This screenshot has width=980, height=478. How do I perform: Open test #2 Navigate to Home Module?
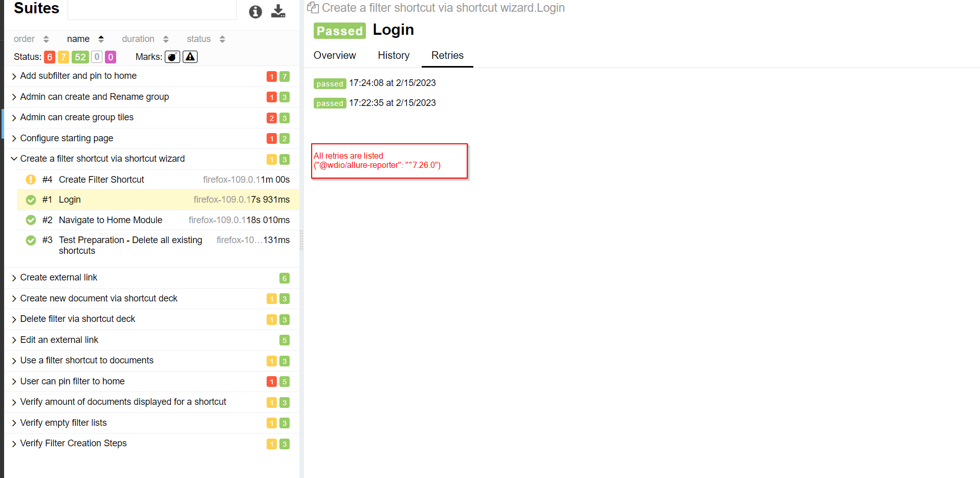[x=158, y=220]
